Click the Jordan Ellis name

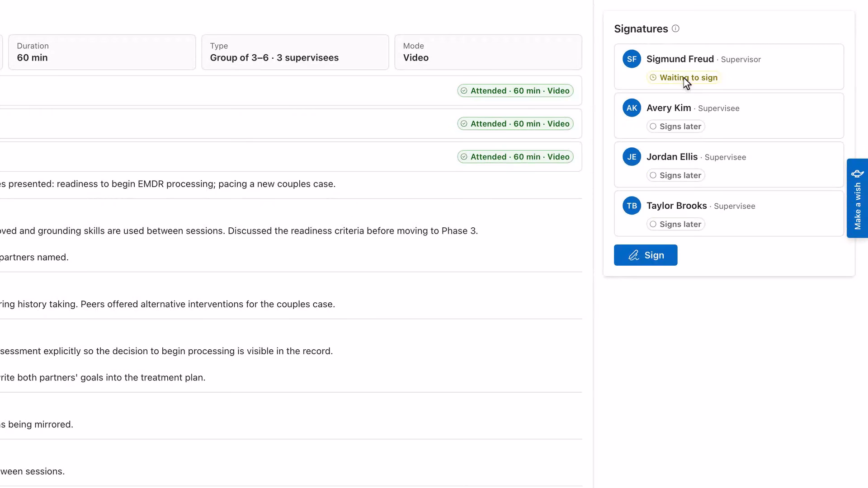coord(672,157)
